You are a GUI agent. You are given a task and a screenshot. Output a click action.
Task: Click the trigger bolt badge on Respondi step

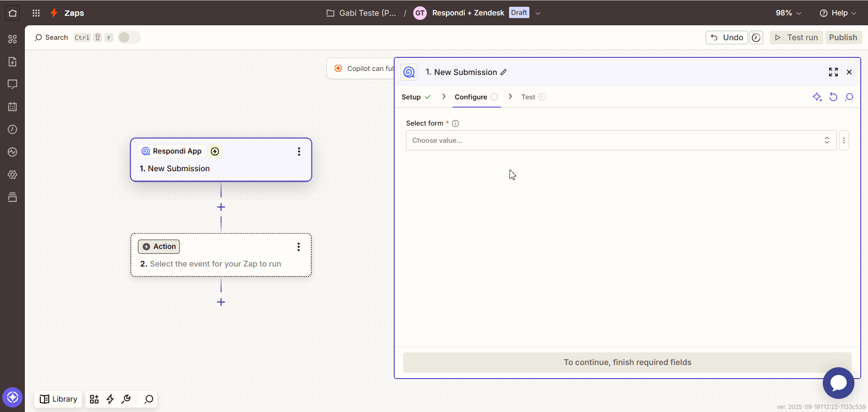[215, 151]
